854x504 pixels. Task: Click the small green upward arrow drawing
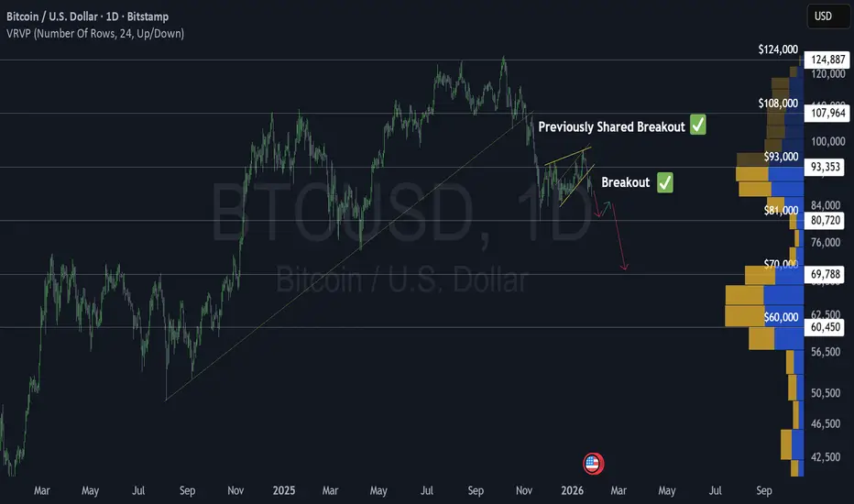[607, 208]
